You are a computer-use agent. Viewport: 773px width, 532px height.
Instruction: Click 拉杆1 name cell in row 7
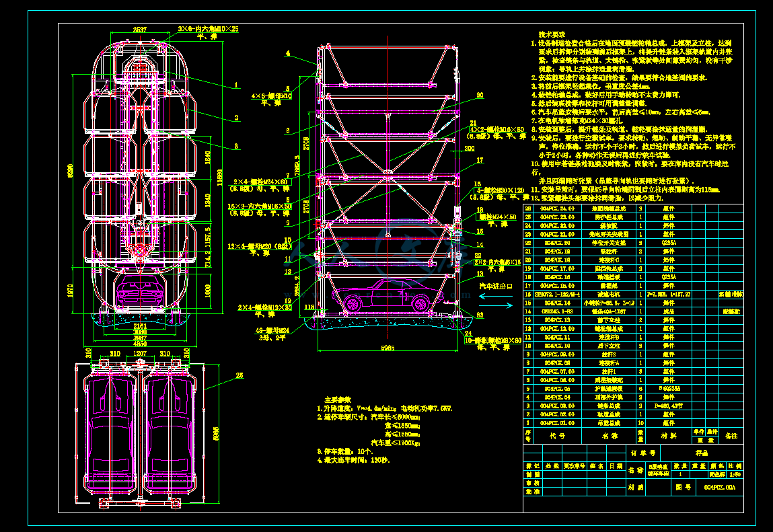click(610, 372)
